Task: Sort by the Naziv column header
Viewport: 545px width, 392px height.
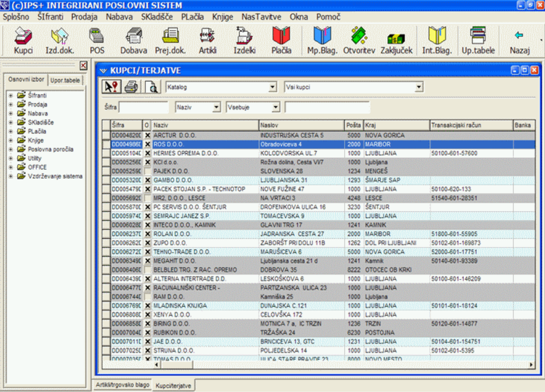Action: click(205, 125)
